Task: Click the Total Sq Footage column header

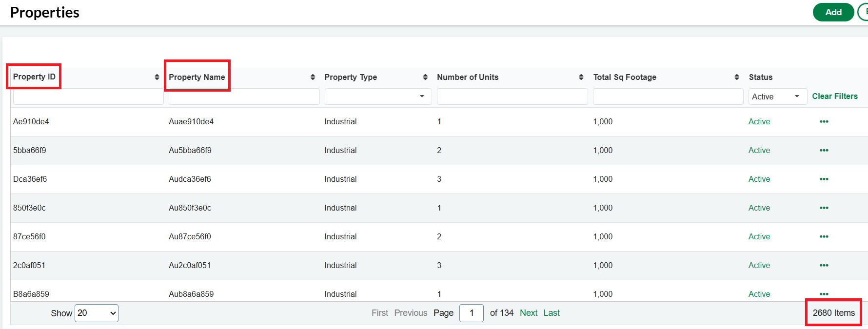Action: click(625, 77)
